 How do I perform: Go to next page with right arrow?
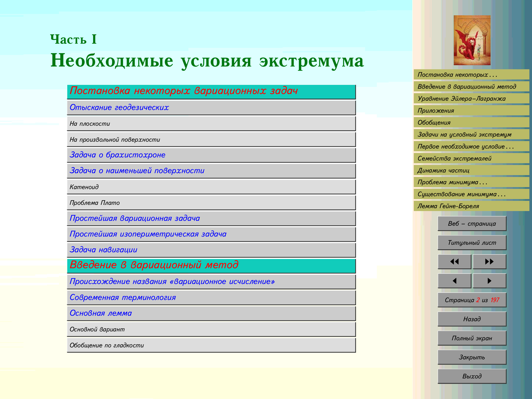coord(489,281)
